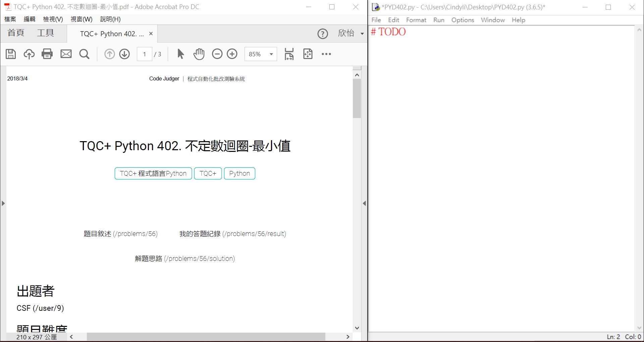Open the File menu in IDLE

pos(376,20)
